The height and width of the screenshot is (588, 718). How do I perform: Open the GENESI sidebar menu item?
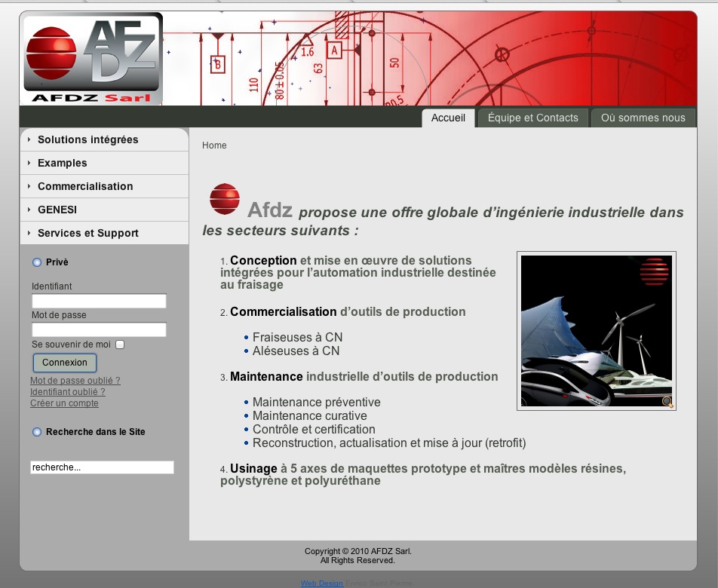click(x=57, y=210)
